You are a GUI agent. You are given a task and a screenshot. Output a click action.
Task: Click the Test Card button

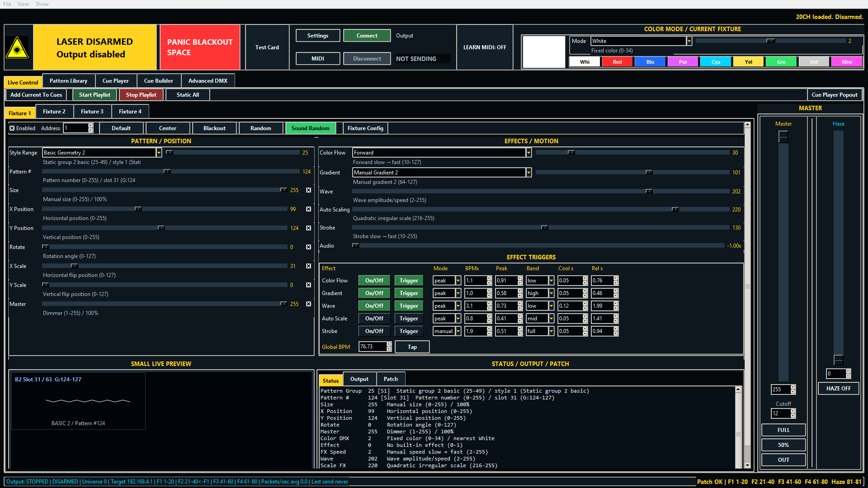pos(267,47)
